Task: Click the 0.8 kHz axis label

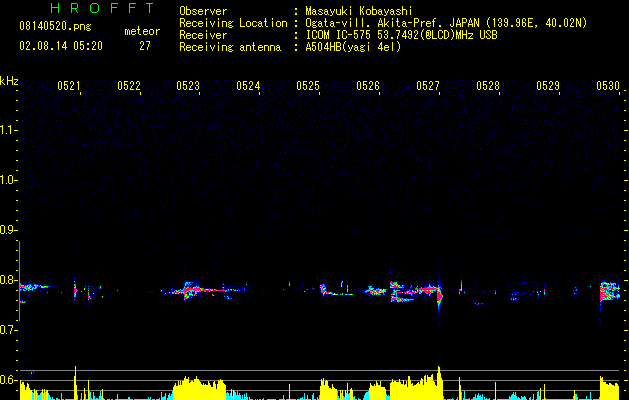Action: [8, 280]
